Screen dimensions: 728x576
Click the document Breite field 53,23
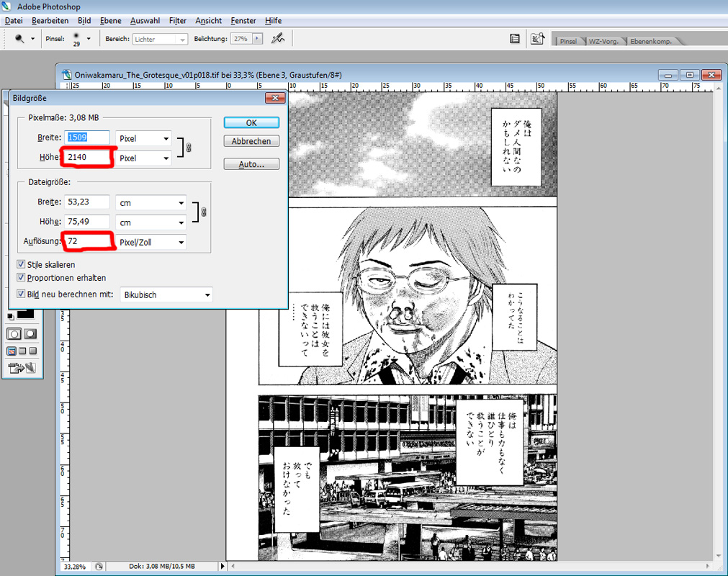coord(87,202)
